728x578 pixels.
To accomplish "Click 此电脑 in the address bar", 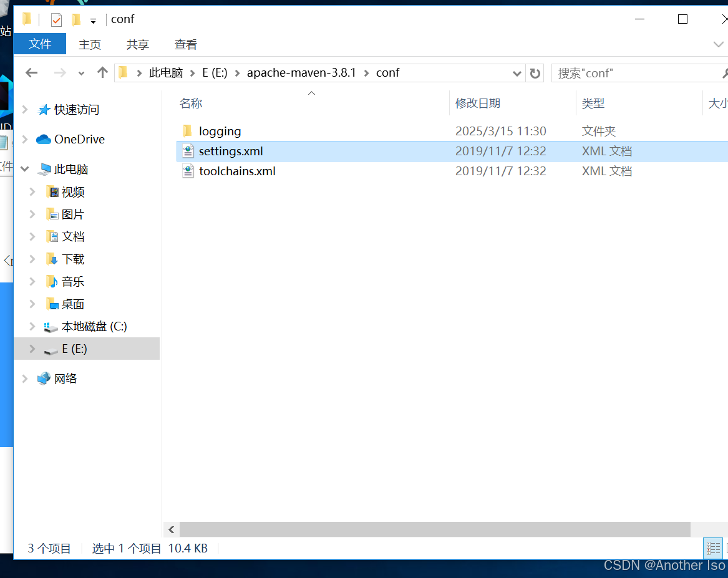I will (166, 73).
